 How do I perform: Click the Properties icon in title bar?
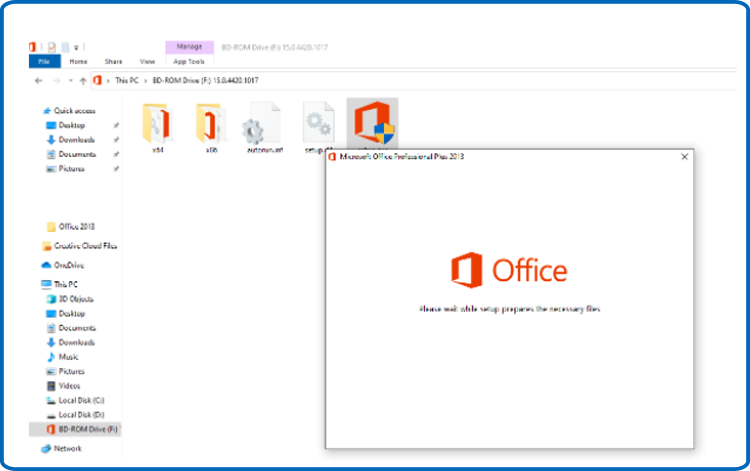tap(52, 47)
